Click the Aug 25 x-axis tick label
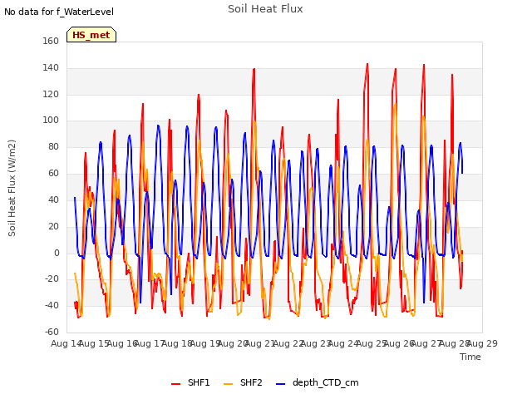 pyautogui.click(x=372, y=343)
